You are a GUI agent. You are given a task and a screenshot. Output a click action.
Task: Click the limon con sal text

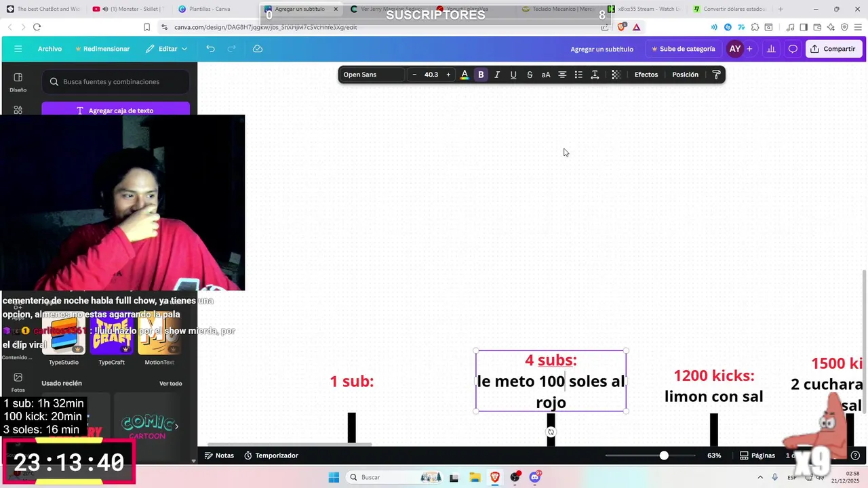tap(714, 396)
